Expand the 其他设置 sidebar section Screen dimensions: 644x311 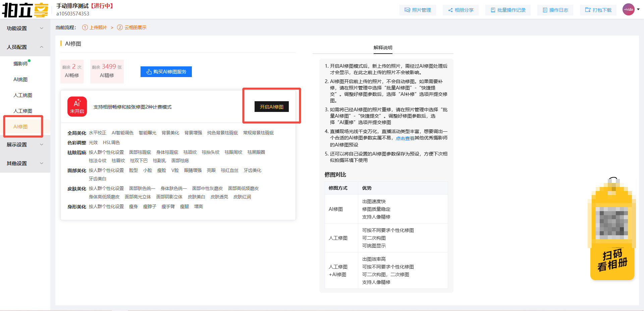[25, 164]
